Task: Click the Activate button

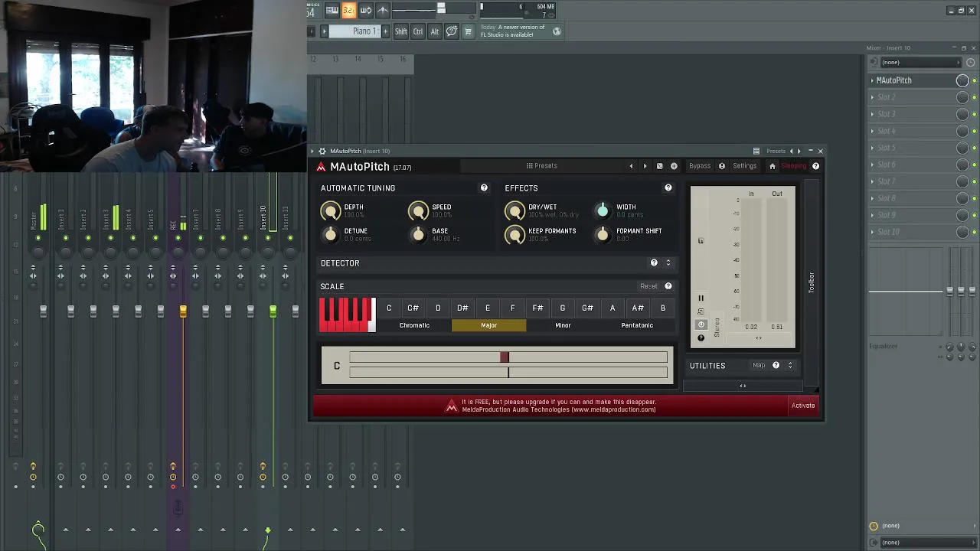Action: 803,406
